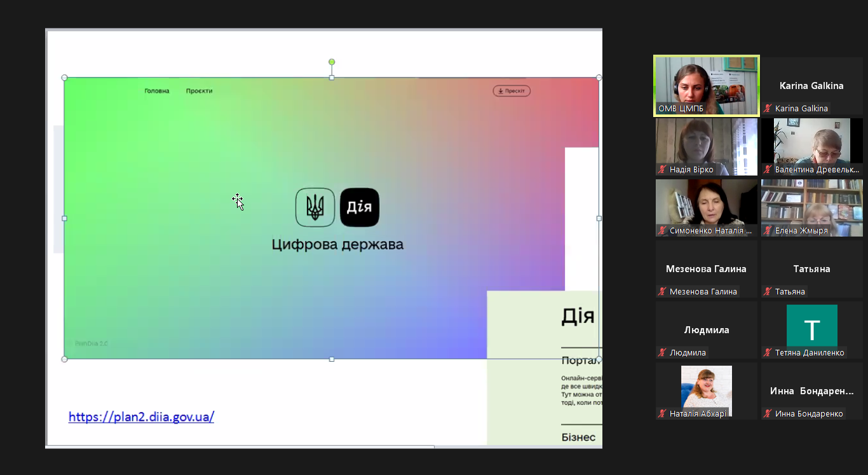Click muted mic icon beside Людмила

(x=662, y=353)
